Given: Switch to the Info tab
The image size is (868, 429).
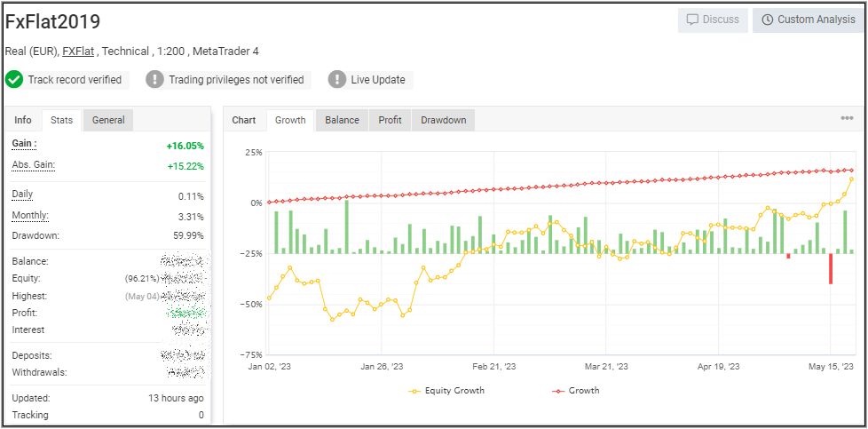Looking at the screenshot, I should tap(23, 120).
